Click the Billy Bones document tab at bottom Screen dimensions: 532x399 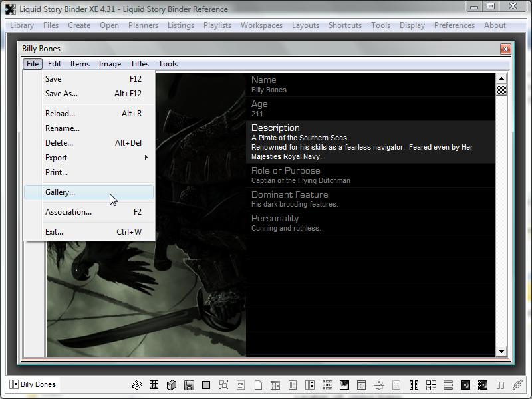(32, 384)
